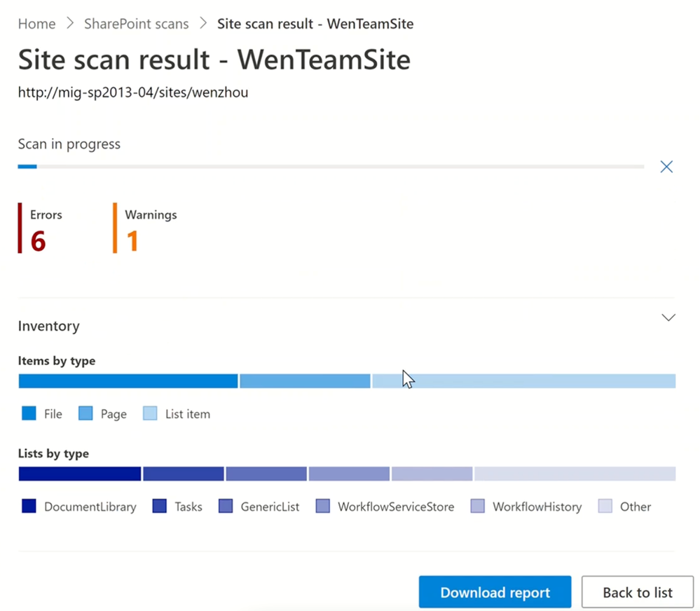Click the File segment in Items bar

coord(128,381)
